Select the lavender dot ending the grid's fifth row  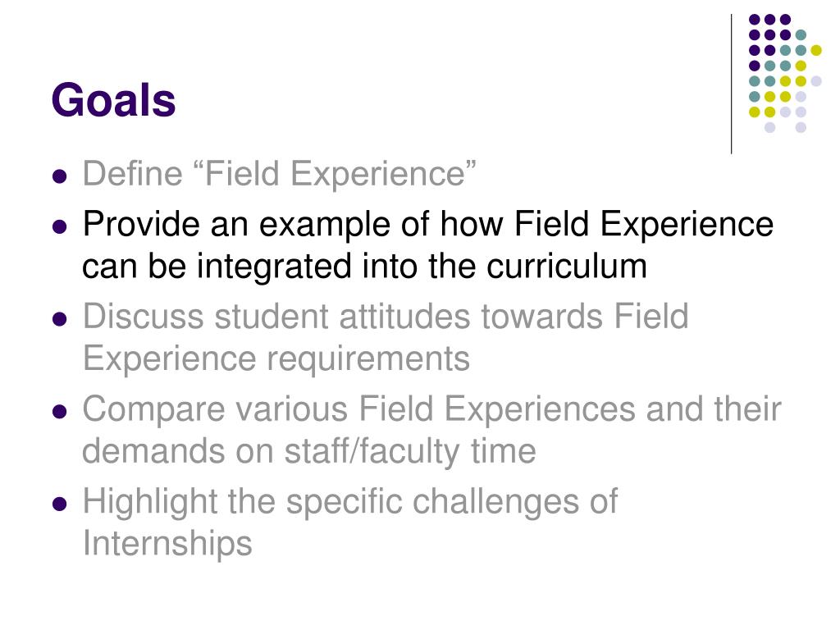coord(816,81)
